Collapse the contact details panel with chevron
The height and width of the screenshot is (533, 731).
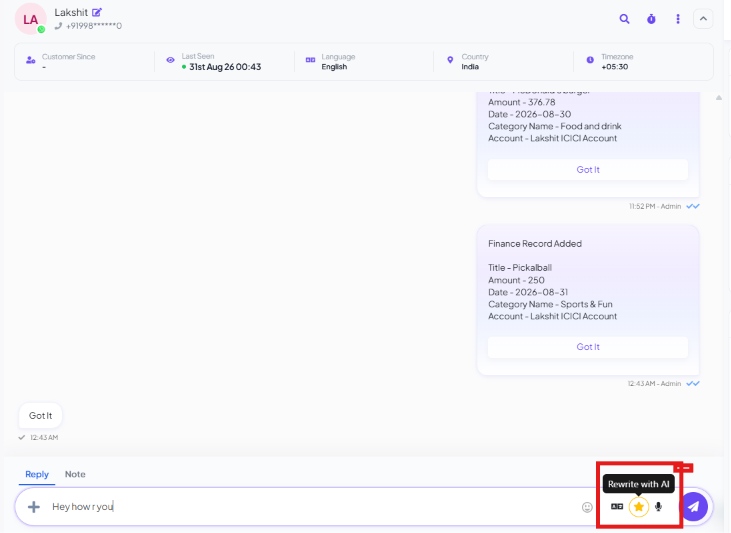click(703, 19)
